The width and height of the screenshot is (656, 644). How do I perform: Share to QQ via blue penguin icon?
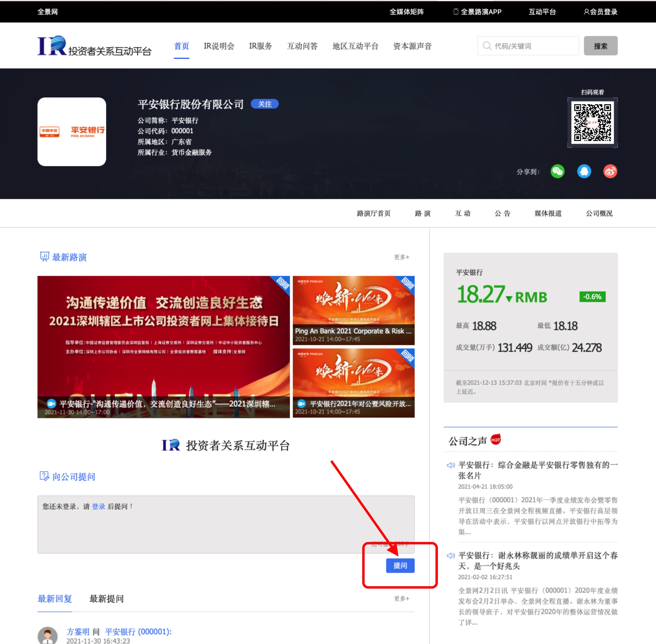584,171
